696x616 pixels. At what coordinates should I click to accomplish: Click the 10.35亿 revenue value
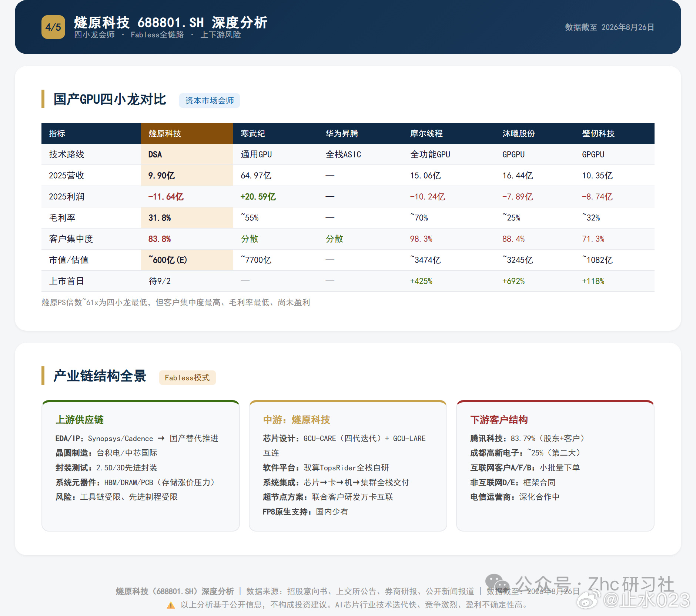[x=597, y=176]
